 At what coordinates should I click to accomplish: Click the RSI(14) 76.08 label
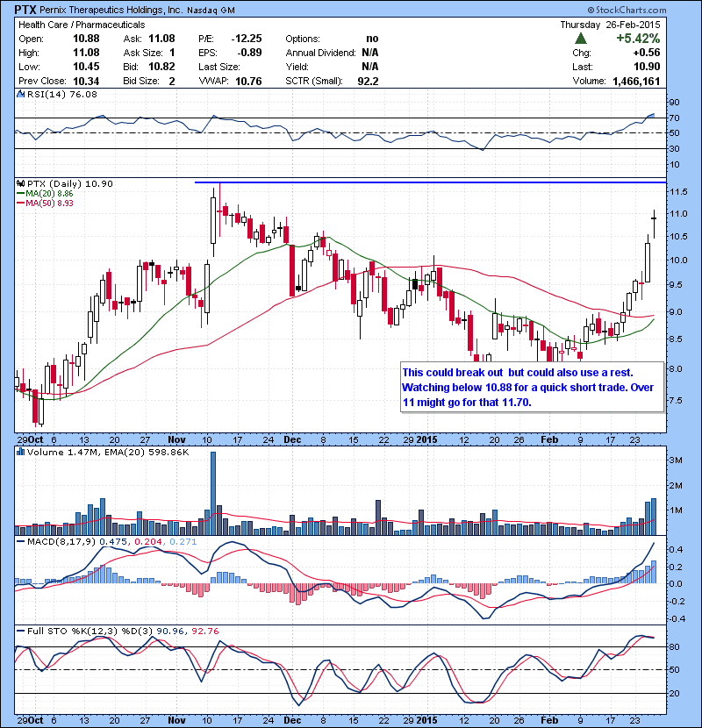pos(62,94)
